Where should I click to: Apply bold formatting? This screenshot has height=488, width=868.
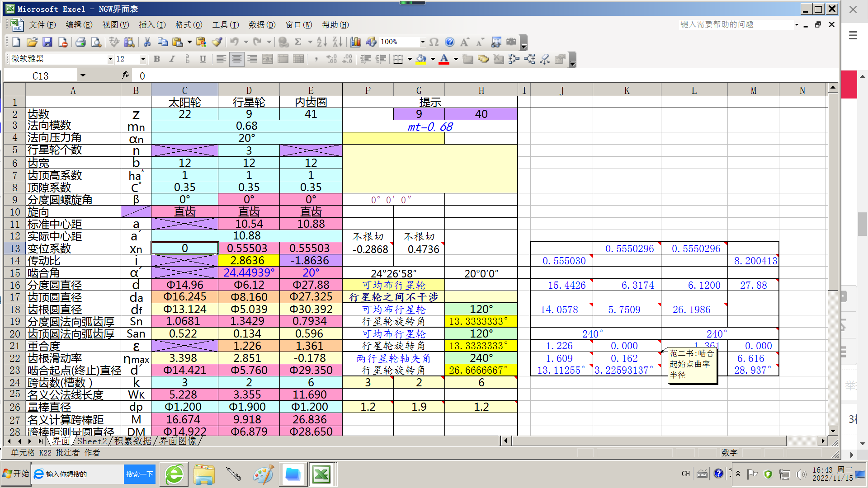pos(156,59)
